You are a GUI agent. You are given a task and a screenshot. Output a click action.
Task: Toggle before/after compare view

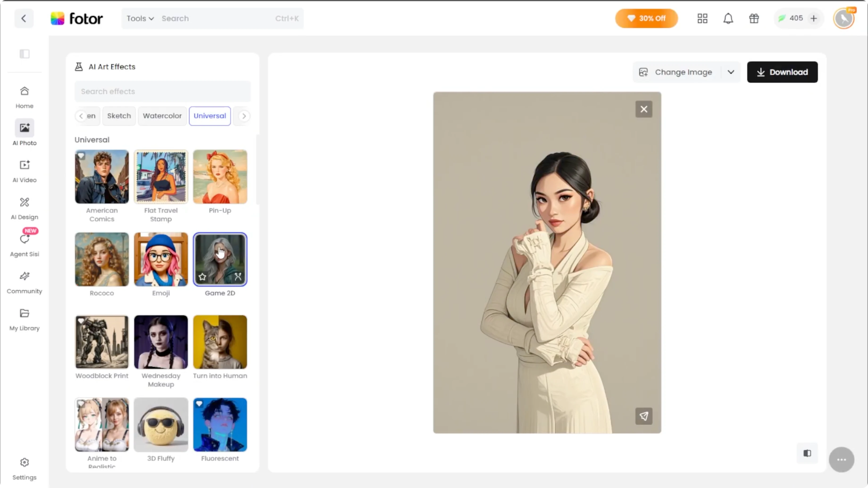point(807,453)
